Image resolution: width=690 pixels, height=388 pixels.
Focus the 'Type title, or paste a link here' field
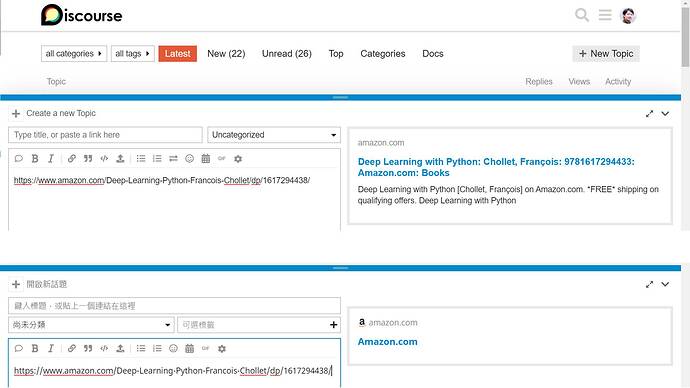(105, 135)
